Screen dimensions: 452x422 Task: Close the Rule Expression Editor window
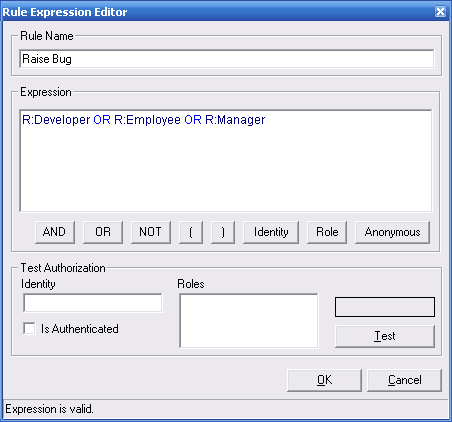(440, 12)
